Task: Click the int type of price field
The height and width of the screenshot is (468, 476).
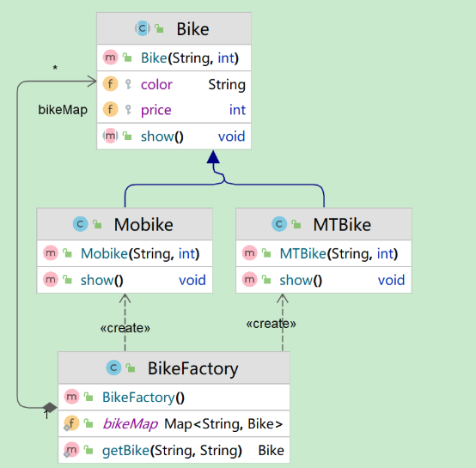Action: tap(237, 110)
